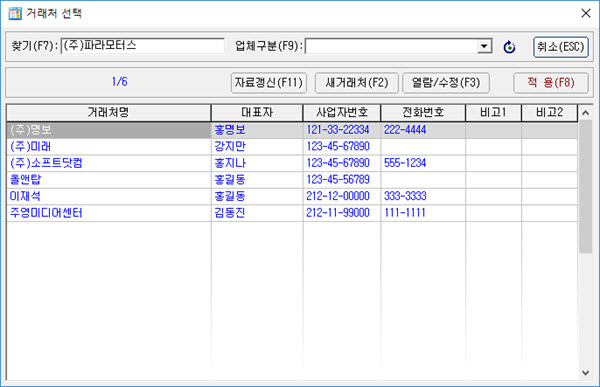Open the 업체구분(F9) dropdown arrow
Image resolution: width=600 pixels, height=387 pixels.
point(485,46)
